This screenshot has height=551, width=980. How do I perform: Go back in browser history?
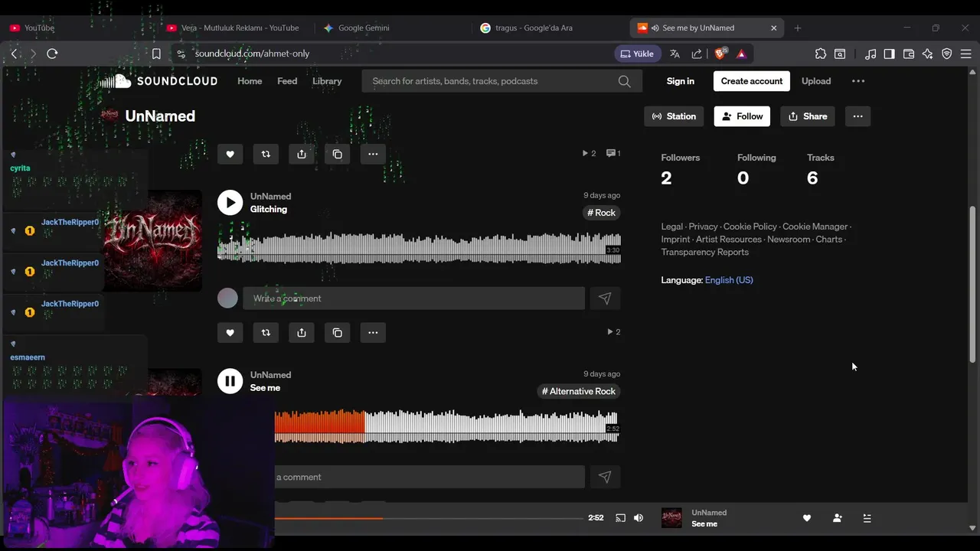click(x=15, y=54)
